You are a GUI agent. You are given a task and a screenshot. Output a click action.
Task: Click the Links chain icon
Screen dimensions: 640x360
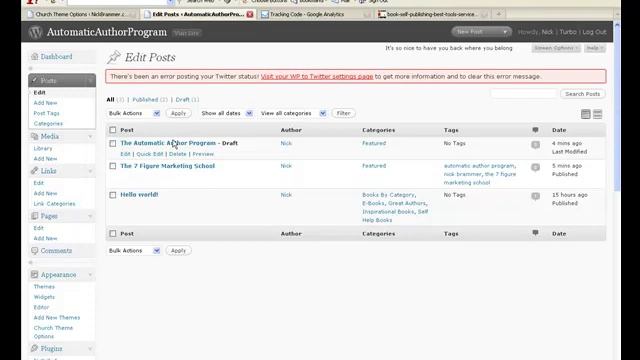[x=34, y=171]
